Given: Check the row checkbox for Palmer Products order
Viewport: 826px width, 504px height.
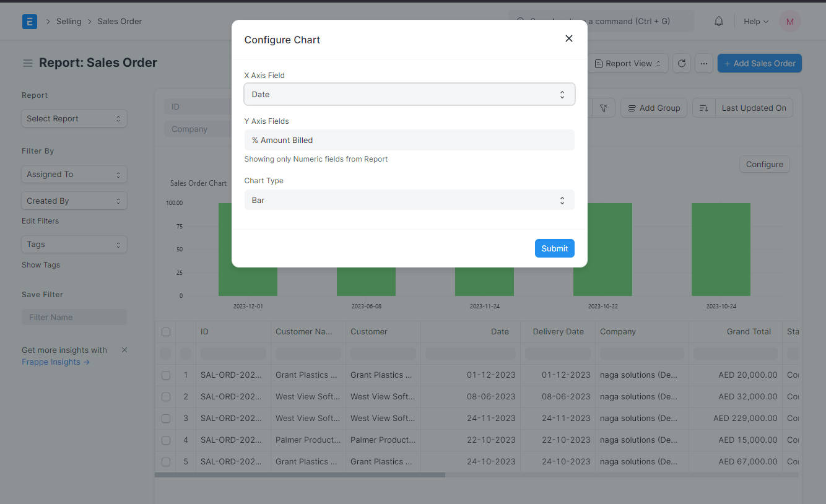Looking at the screenshot, I should pos(165,440).
